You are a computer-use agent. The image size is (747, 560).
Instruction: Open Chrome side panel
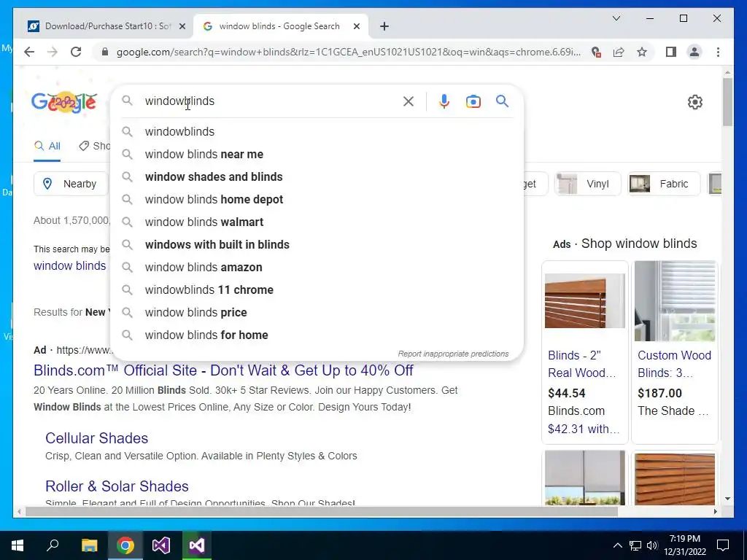671,52
